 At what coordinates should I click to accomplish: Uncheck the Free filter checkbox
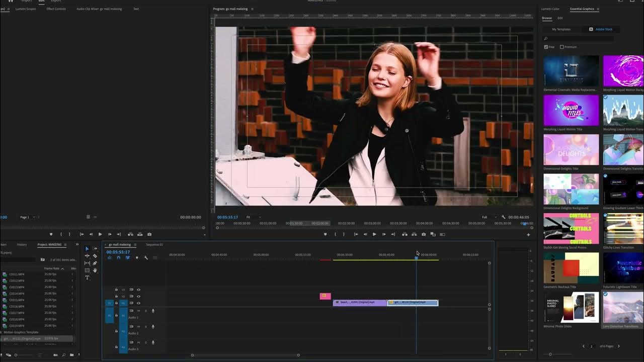546,47
